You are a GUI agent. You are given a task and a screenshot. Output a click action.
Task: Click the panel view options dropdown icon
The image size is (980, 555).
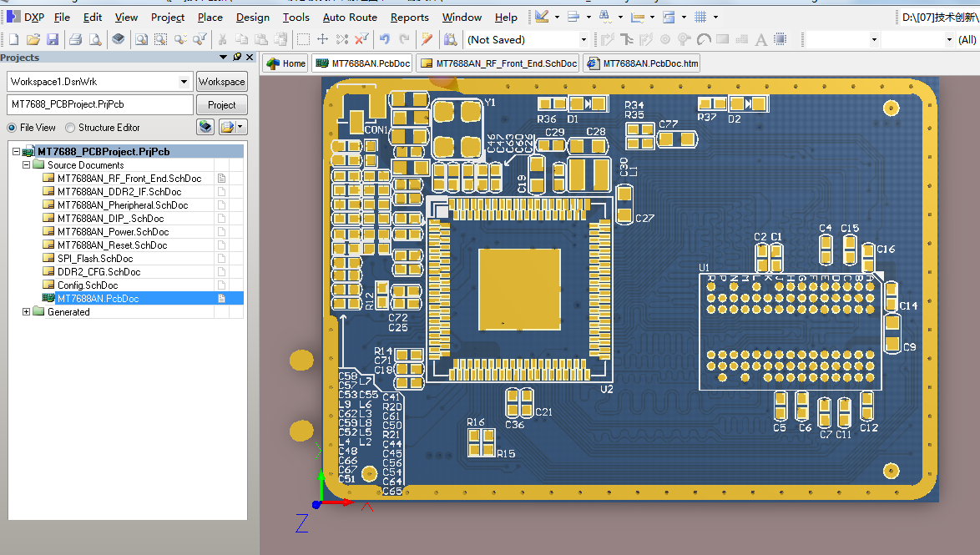coord(233,127)
